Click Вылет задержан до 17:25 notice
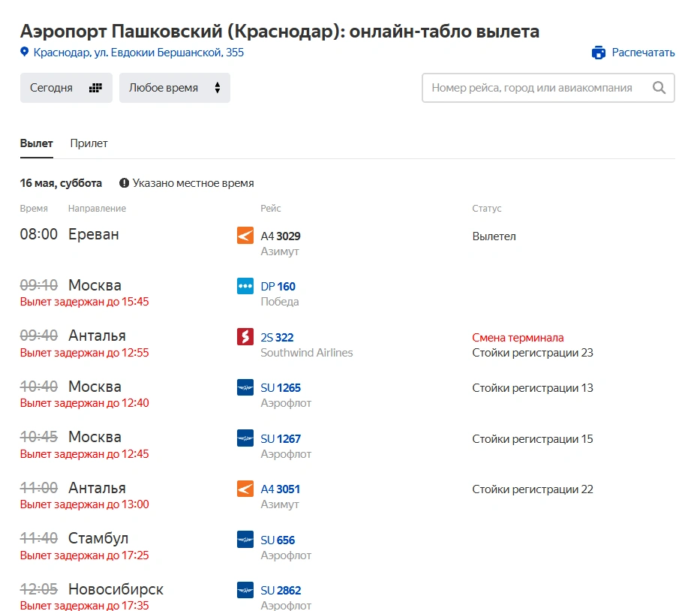The height and width of the screenshot is (611, 700). (84, 555)
